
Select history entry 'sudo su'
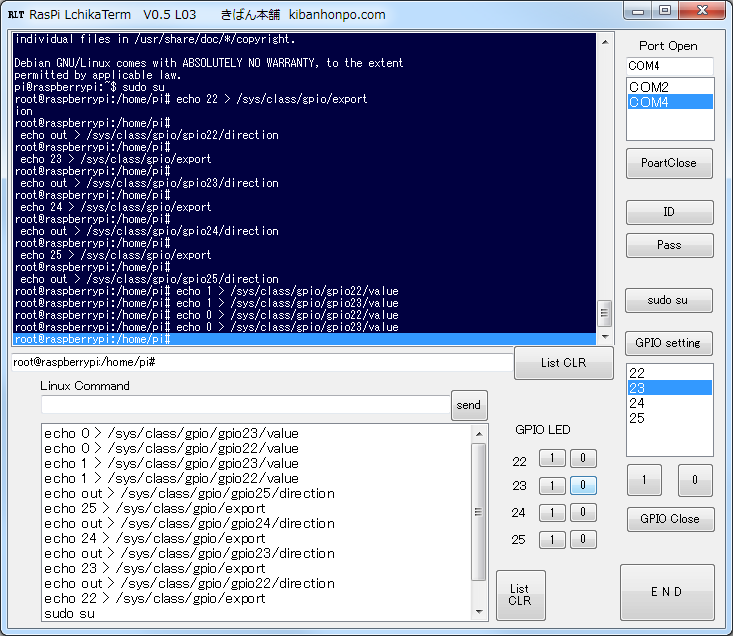point(257,614)
